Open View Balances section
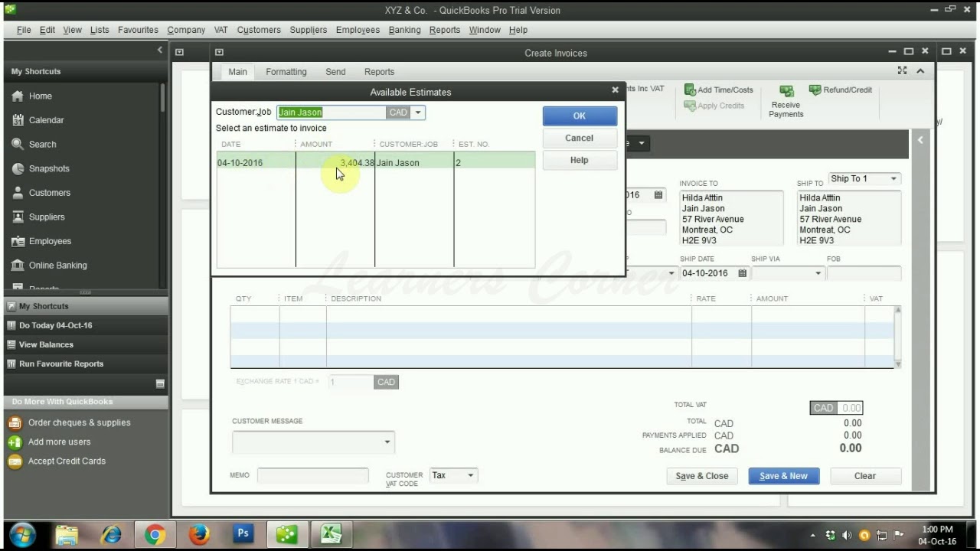Screen dimensions: 980x551 tap(84, 344)
